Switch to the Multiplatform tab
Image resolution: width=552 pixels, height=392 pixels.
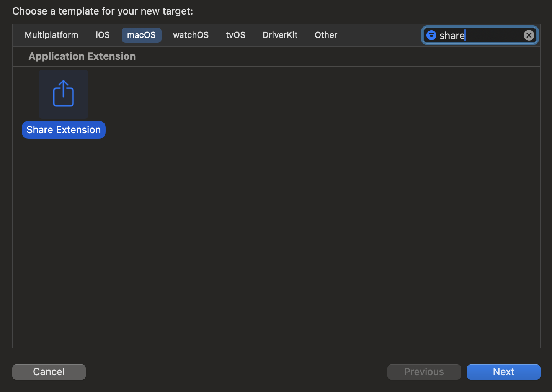51,35
